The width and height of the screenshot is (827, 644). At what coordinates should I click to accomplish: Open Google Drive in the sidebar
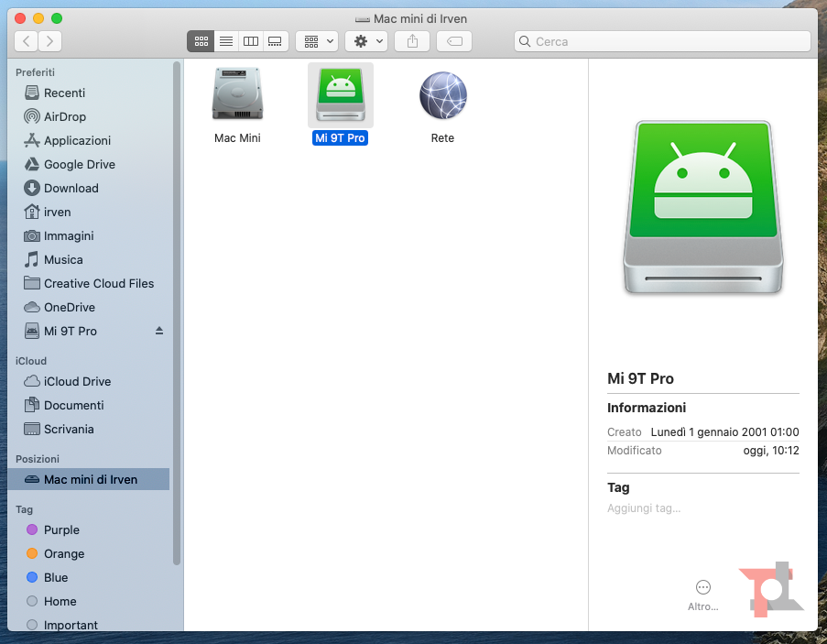79,164
